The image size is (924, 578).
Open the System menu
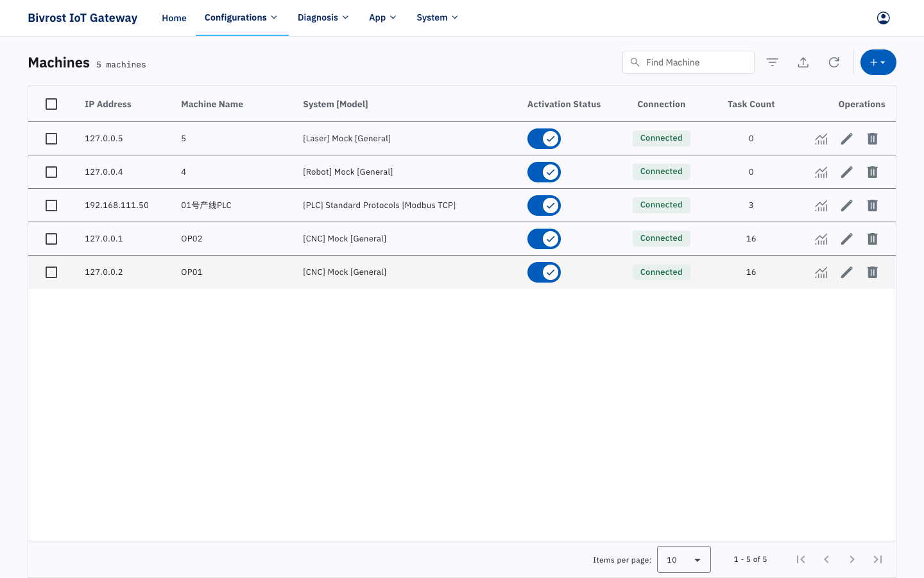click(x=438, y=17)
